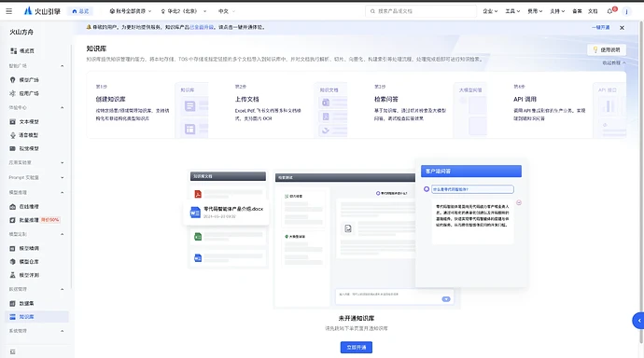Go to the 总览 tab

click(x=80, y=11)
